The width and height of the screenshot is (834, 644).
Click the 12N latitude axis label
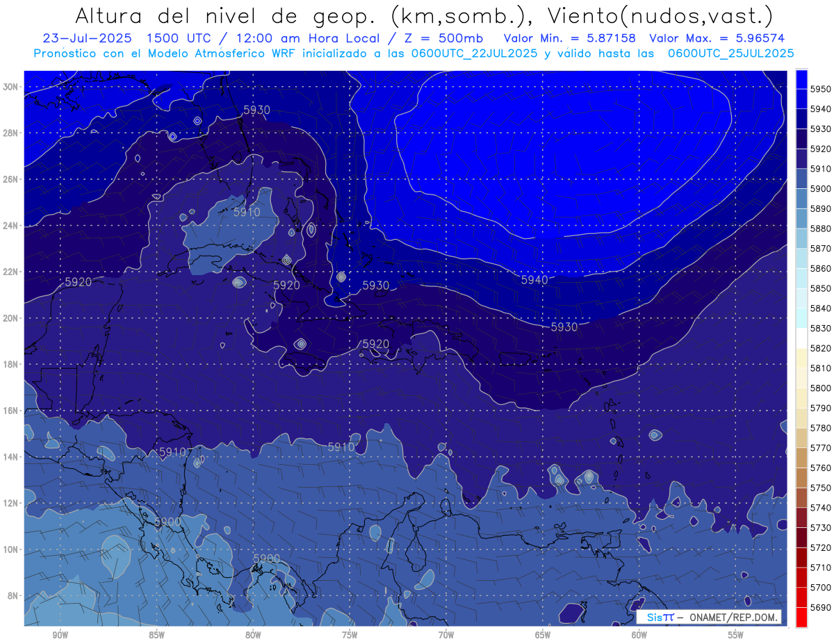(12, 503)
